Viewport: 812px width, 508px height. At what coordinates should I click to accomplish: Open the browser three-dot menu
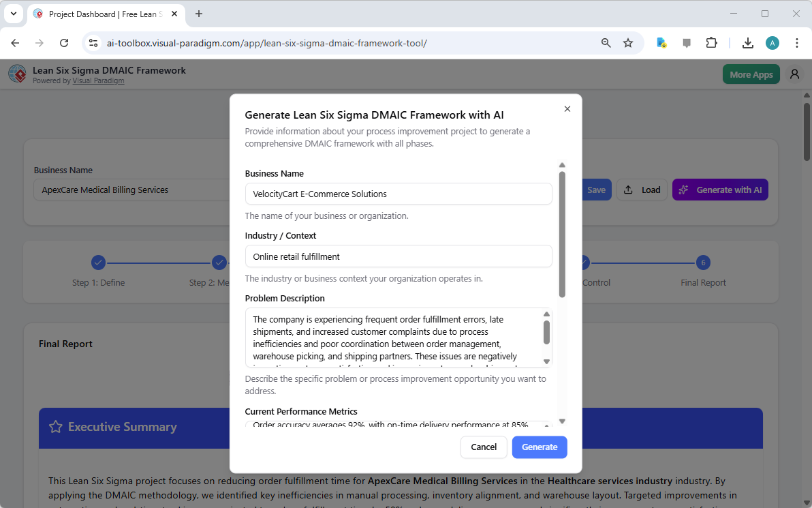797,42
